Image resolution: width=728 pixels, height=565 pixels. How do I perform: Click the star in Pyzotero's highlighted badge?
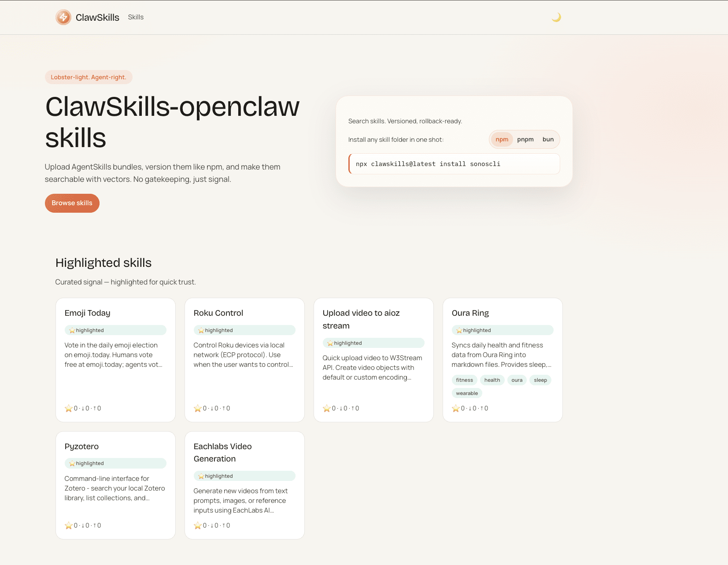(x=72, y=463)
